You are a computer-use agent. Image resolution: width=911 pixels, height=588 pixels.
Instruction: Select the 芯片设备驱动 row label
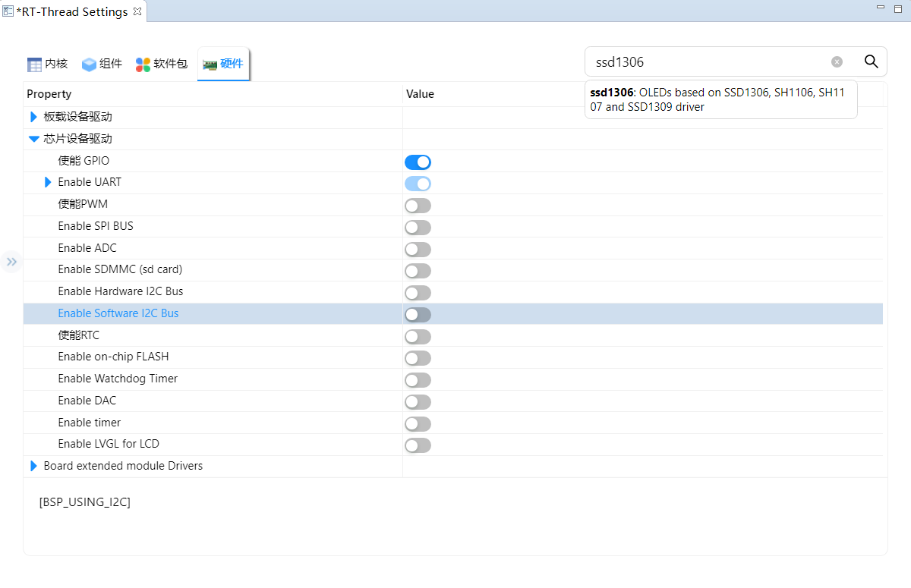tap(78, 139)
